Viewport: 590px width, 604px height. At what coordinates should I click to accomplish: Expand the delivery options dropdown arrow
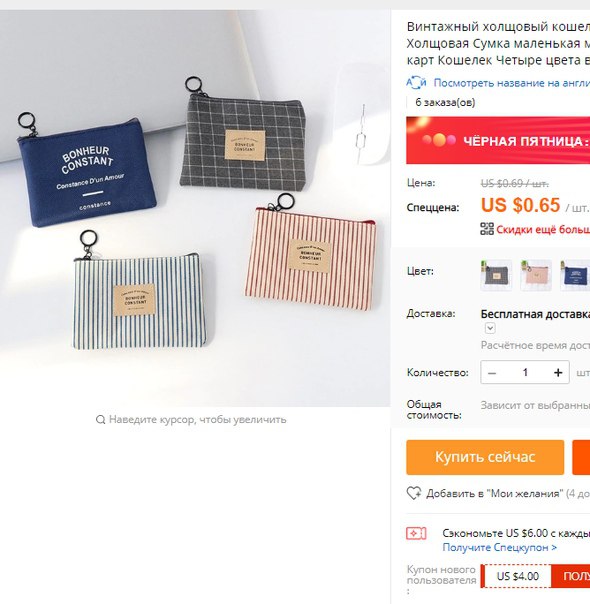[x=490, y=328]
